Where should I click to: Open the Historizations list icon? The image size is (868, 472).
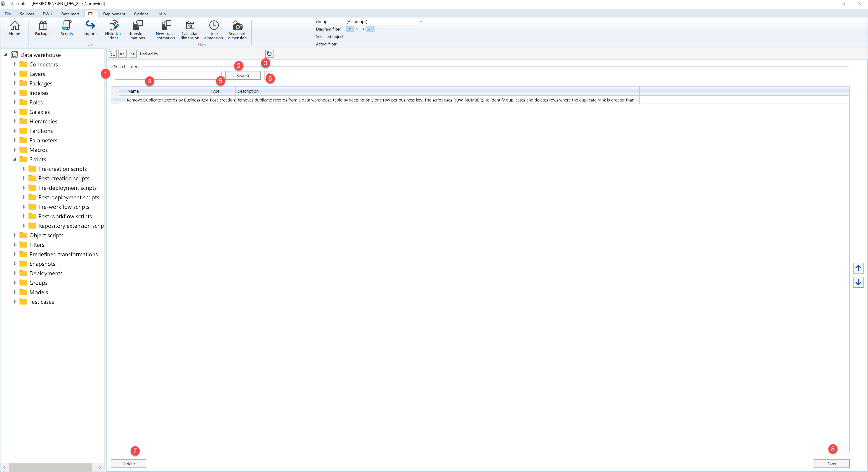coord(113,30)
